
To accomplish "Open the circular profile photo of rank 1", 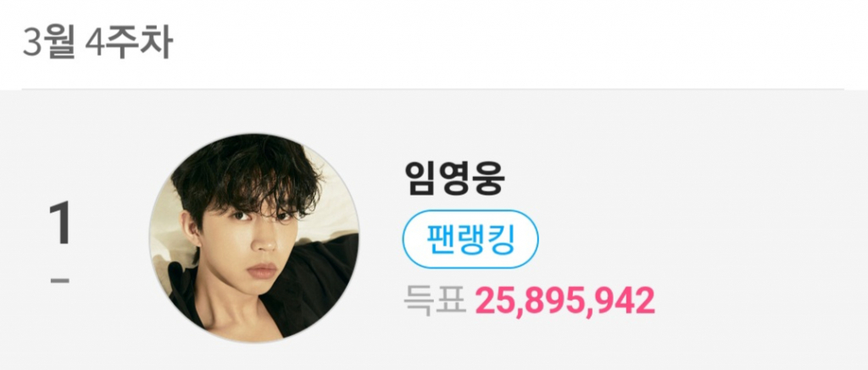I will 254,239.
